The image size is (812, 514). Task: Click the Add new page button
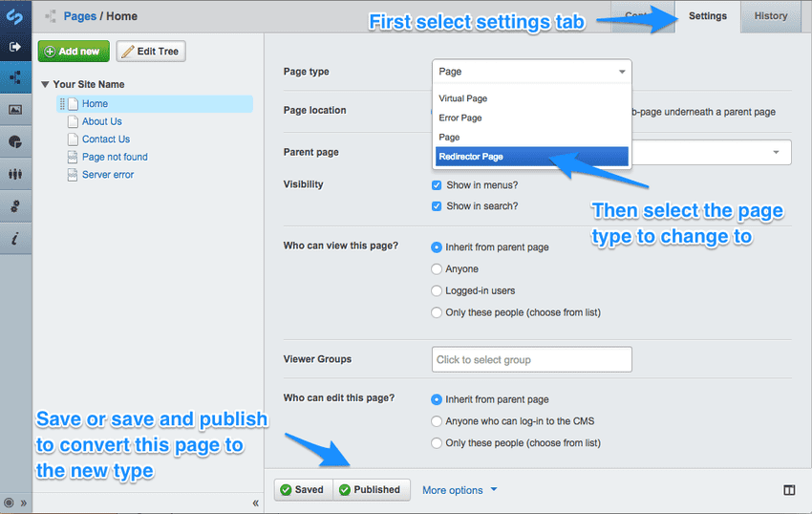74,52
